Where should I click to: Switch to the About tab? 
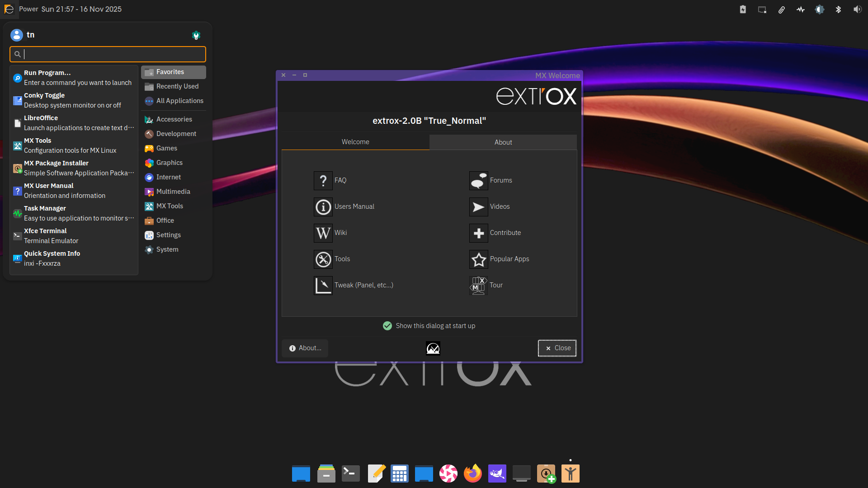click(503, 142)
